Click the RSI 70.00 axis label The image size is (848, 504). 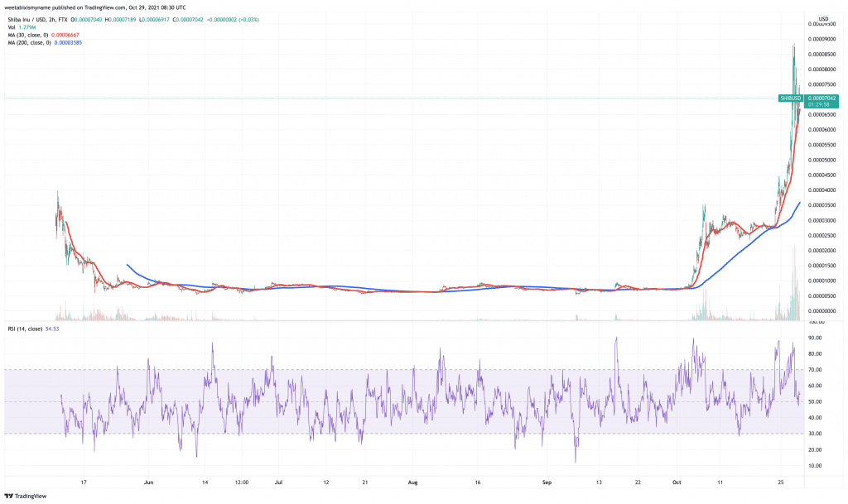(815, 370)
